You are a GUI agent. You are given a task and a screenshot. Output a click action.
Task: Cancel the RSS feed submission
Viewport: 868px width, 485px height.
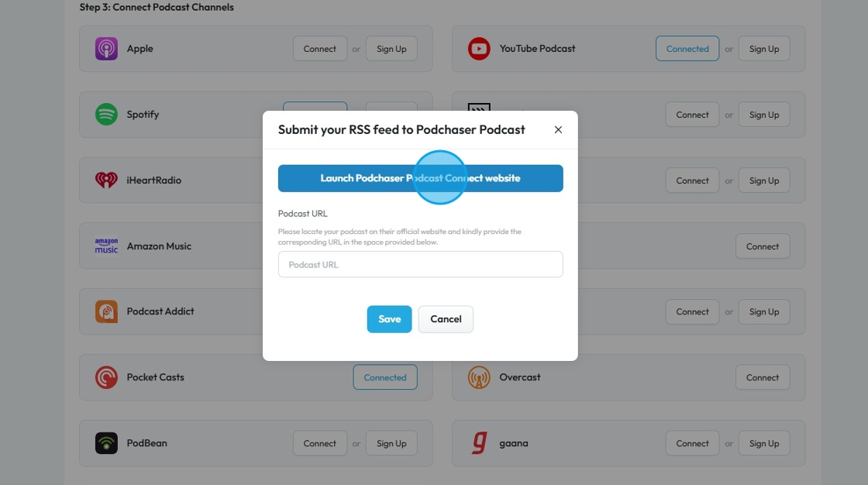(446, 319)
